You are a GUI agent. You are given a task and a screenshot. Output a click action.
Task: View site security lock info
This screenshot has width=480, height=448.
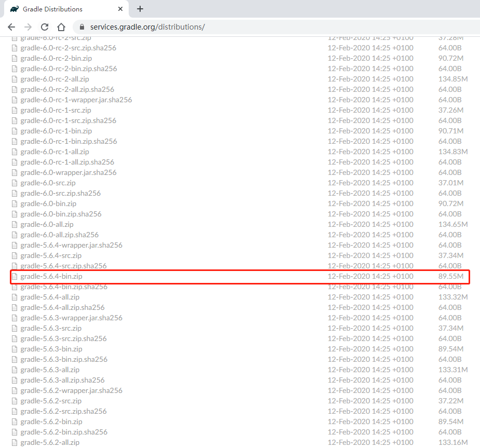pos(82,27)
